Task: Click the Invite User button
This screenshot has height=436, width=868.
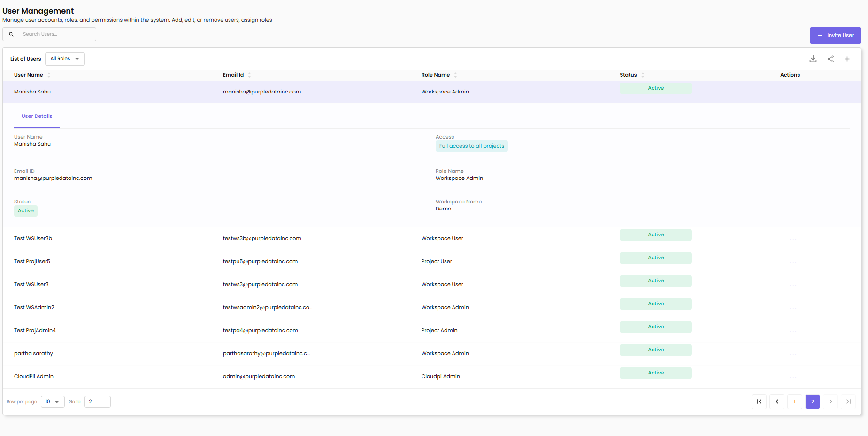Action: [835, 35]
